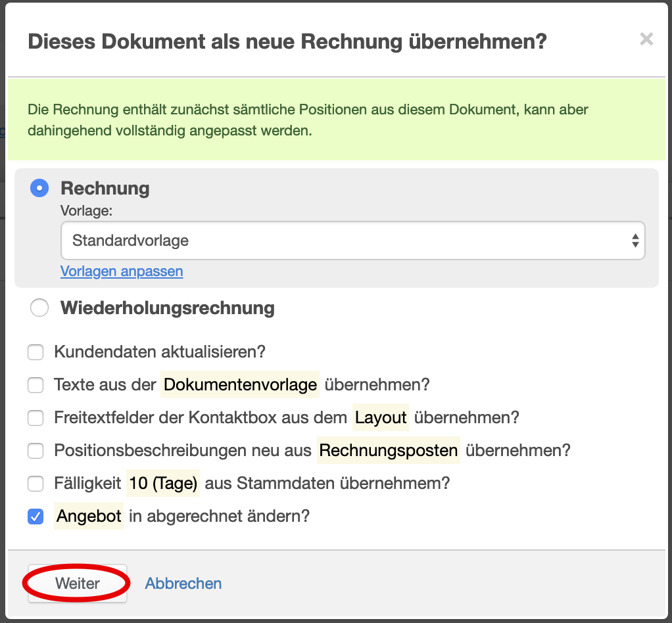Click the green info message text
Viewport: 672px width, 623px height.
click(x=308, y=120)
